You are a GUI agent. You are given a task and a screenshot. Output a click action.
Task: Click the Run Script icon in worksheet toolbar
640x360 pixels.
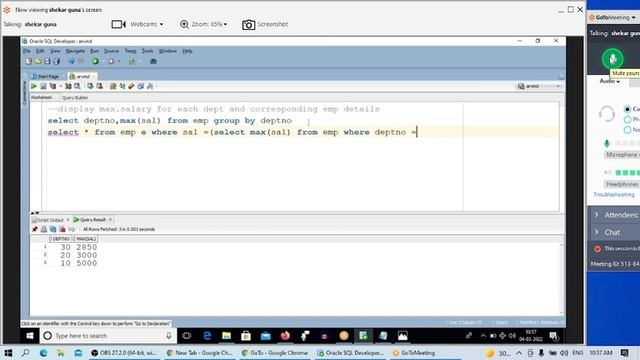(x=43, y=86)
